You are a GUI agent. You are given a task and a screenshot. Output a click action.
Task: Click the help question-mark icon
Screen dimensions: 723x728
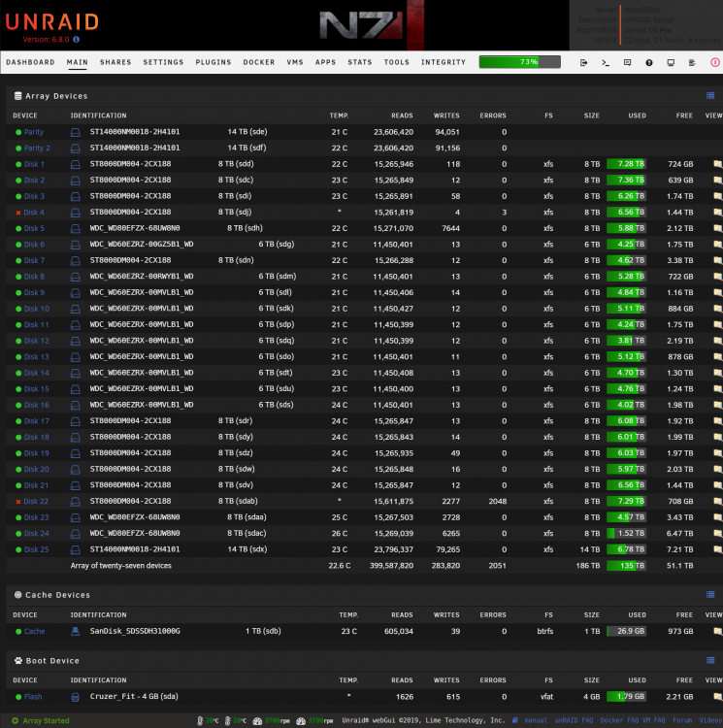(649, 63)
